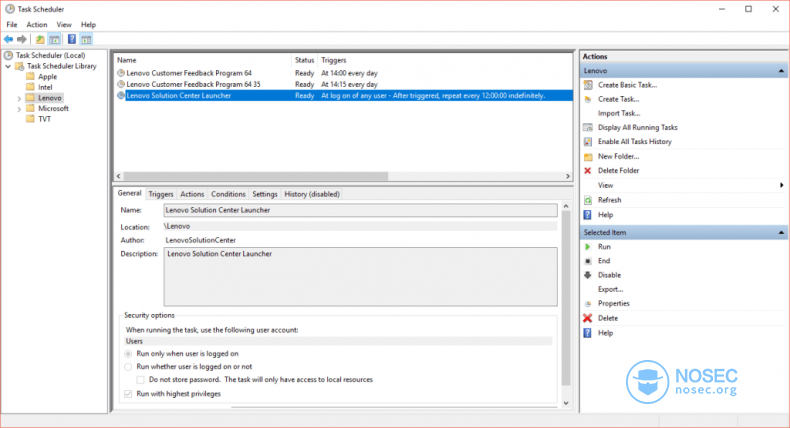Switch to the Triggers tab
Image resolution: width=790 pixels, height=428 pixels.
161,194
